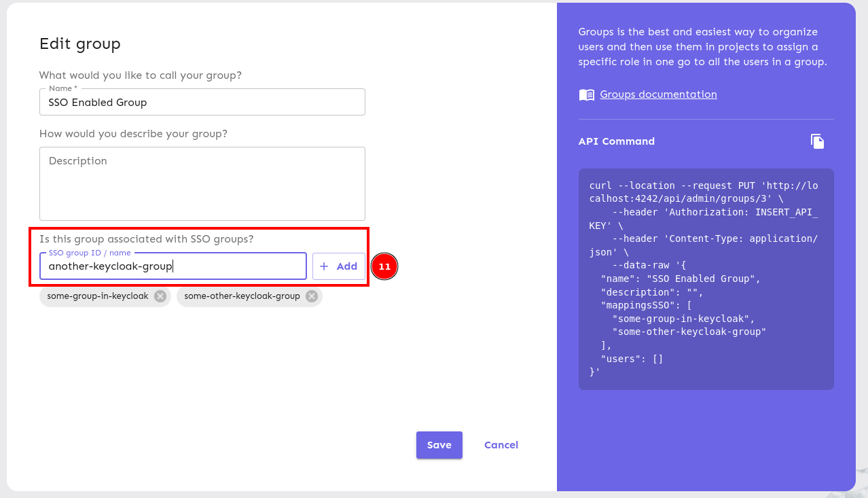Cancel editing the group
This screenshot has height=498, width=868.
pos(501,445)
